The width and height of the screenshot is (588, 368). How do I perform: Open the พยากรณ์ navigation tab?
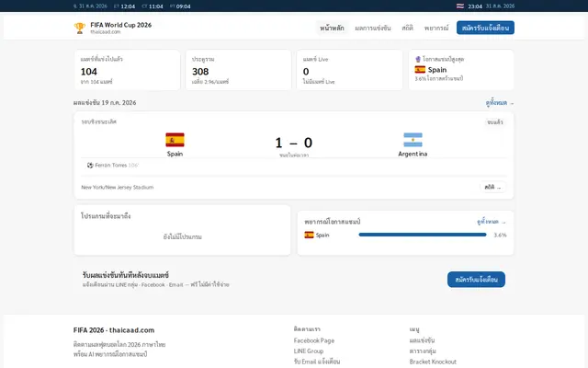[x=436, y=28]
